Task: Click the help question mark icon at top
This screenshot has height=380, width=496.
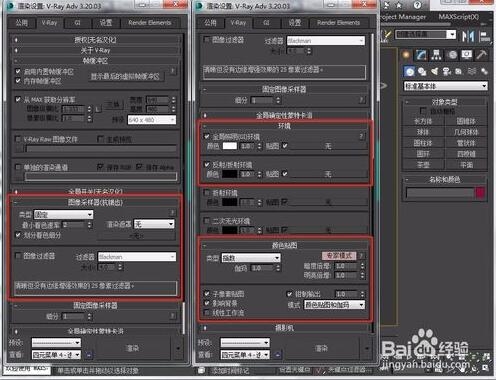Action: click(417, 5)
